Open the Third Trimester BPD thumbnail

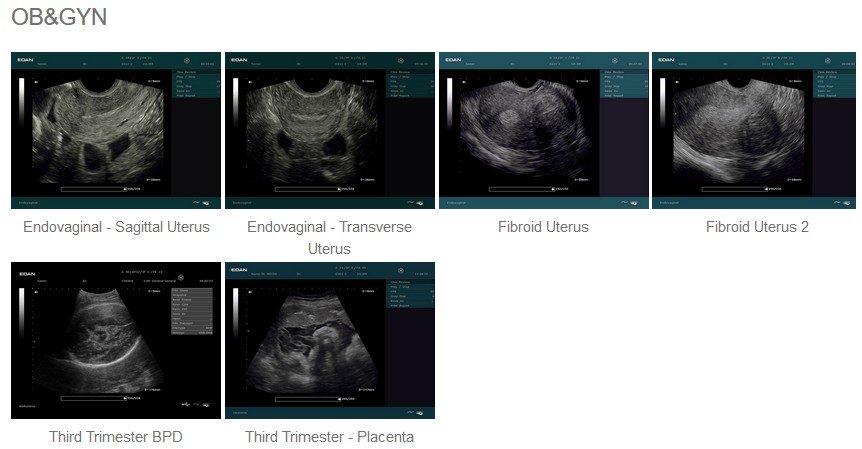116,340
